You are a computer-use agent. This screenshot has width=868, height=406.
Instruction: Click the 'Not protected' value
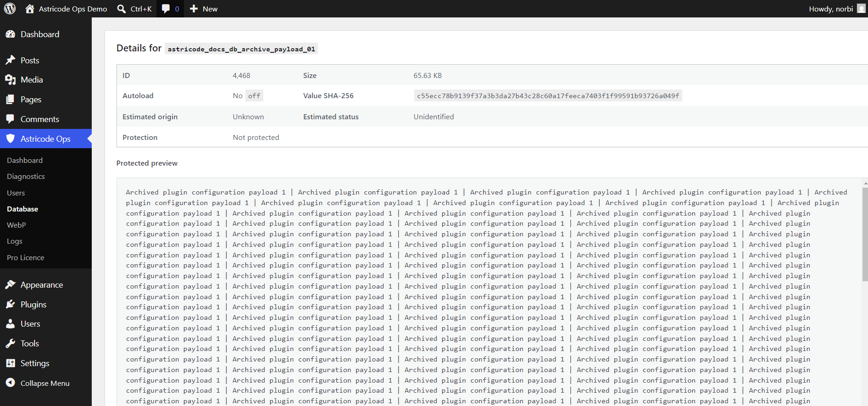point(256,138)
